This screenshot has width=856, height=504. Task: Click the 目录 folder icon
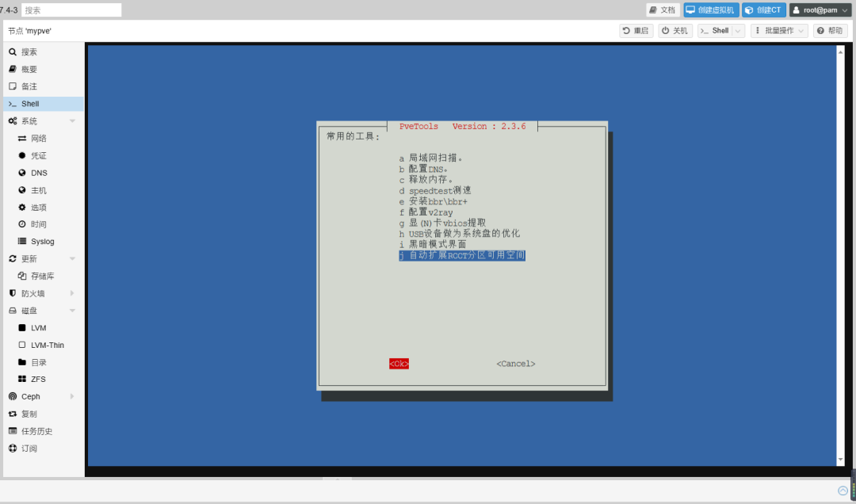(x=22, y=362)
